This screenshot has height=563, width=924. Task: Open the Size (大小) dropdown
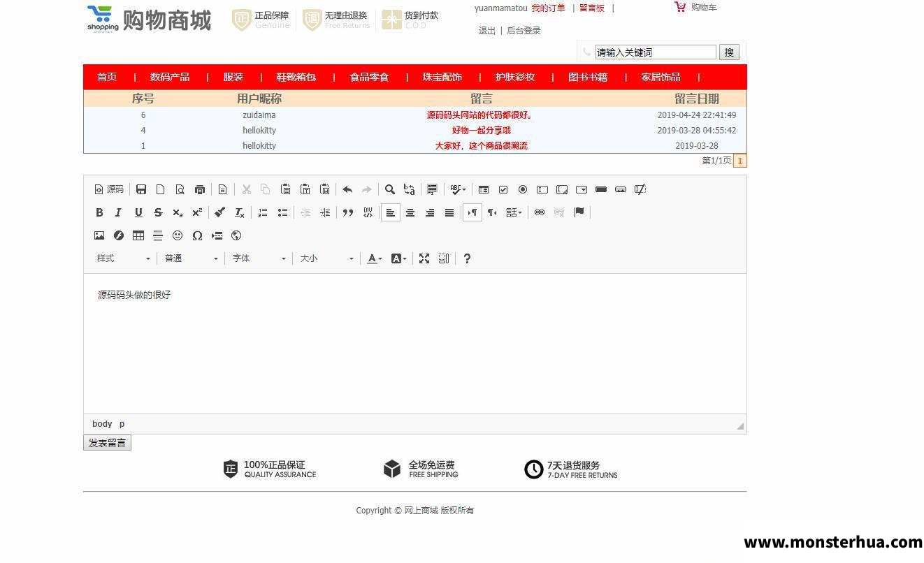[x=326, y=258]
